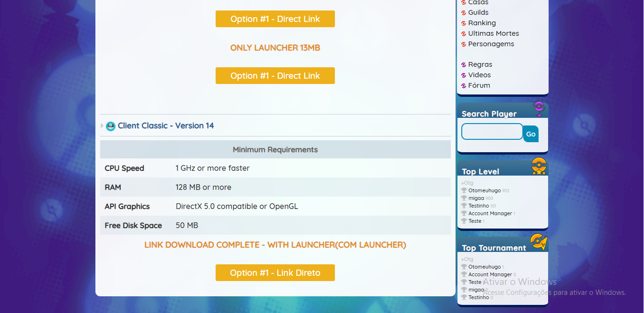Open the Fórum link in sidebar
Viewport: 644px width, 313px height.
(x=479, y=85)
